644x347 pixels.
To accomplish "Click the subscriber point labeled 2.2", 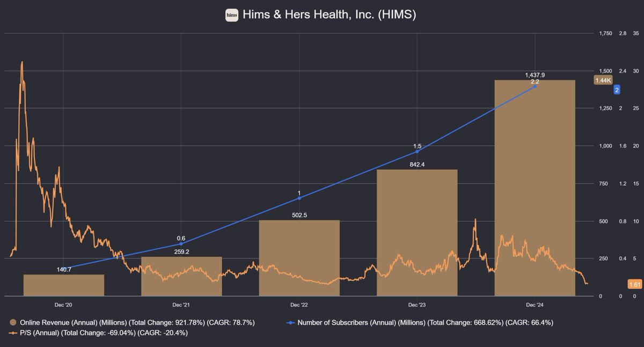I will tap(535, 86).
